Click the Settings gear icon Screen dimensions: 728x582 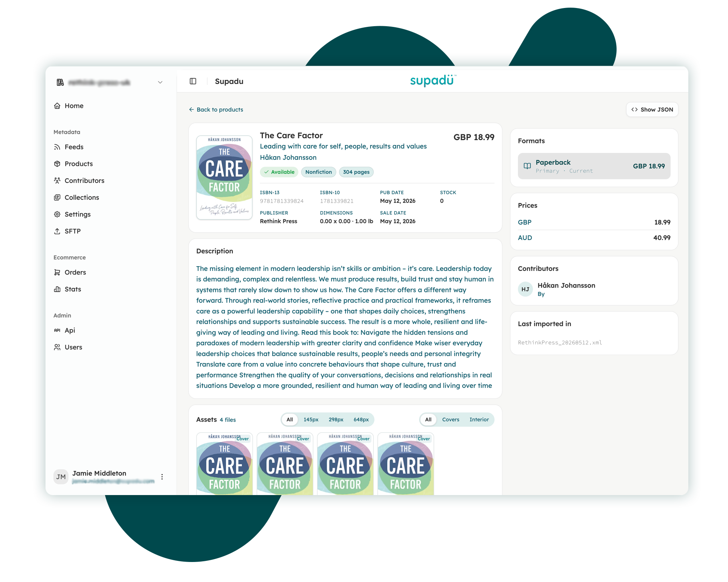click(x=57, y=214)
